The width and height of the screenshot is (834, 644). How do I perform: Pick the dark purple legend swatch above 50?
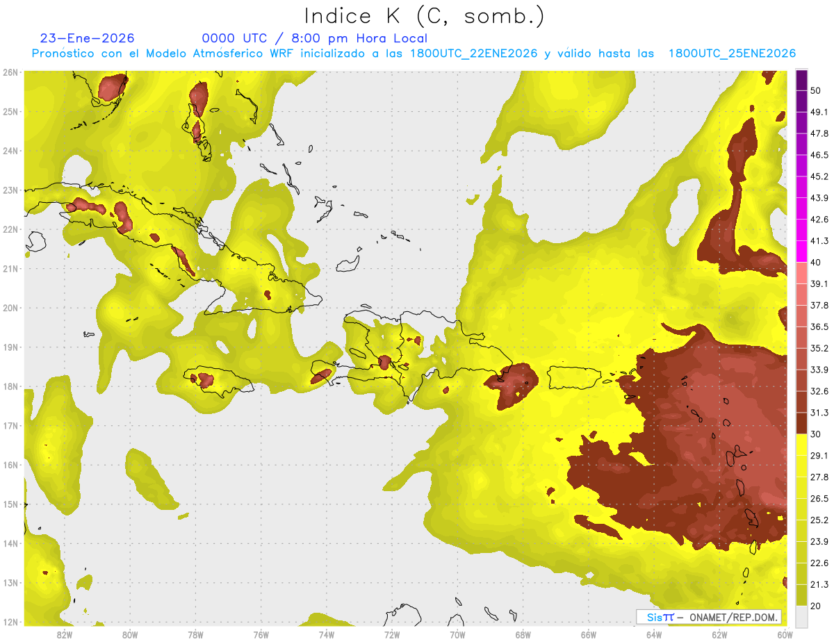click(802, 80)
